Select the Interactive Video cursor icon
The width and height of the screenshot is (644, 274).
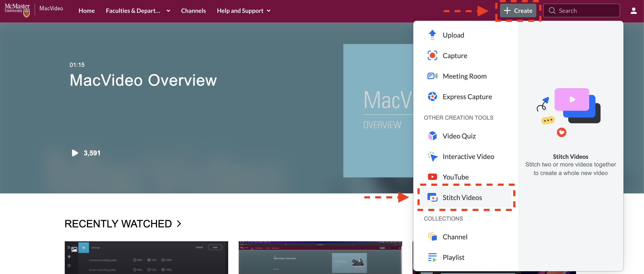coord(432,156)
